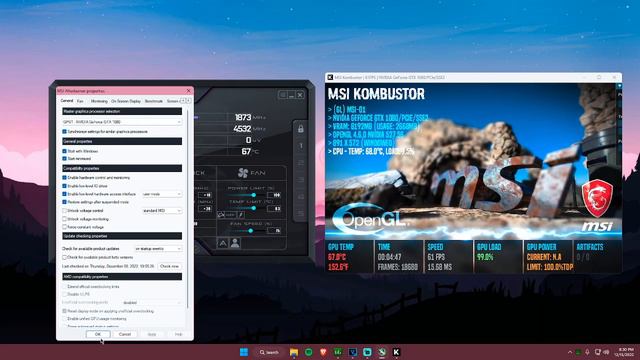Open the 'standard MSI' voltage control dropdown
This screenshot has height=360, width=640.
tap(162, 211)
